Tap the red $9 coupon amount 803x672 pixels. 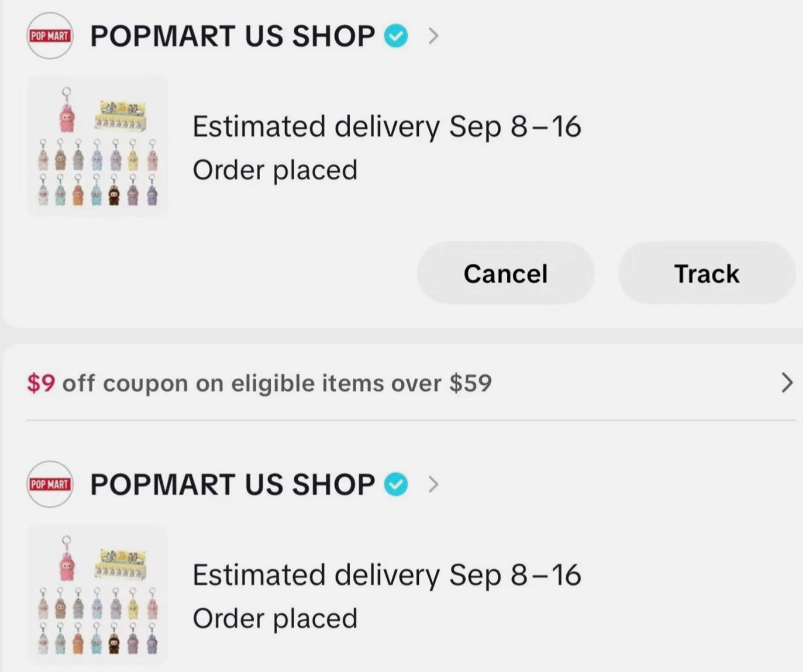pos(41,383)
